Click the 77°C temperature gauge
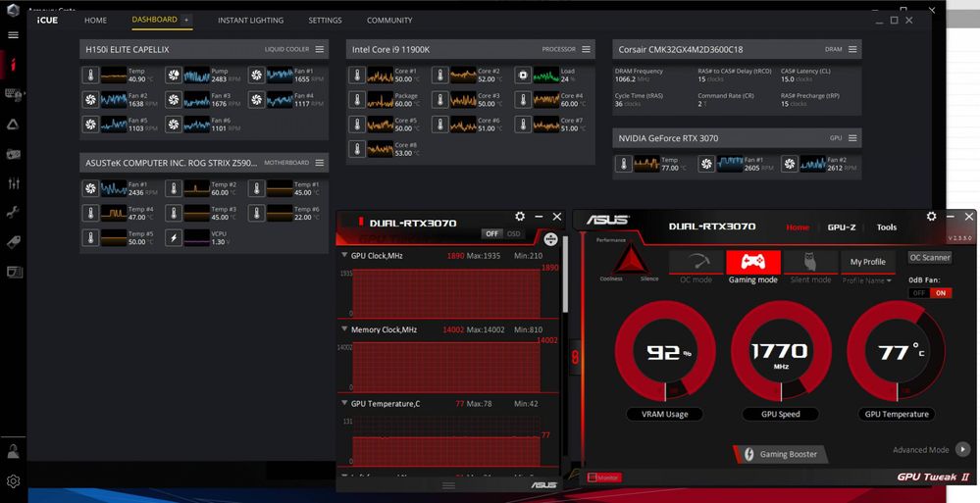 click(897, 351)
